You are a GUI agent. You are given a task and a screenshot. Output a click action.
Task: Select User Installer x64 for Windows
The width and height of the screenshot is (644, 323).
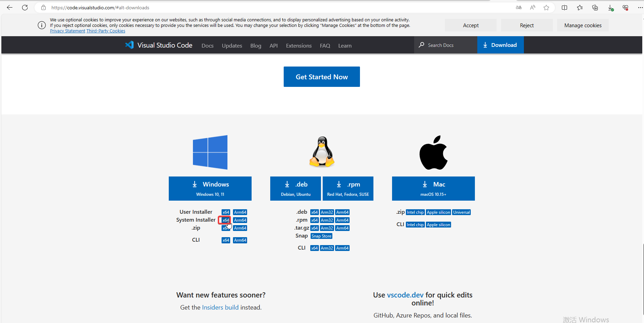tap(226, 212)
